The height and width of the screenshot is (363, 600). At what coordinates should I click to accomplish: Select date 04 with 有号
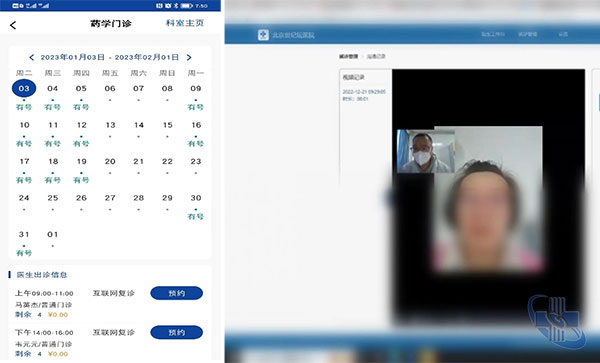click(52, 96)
